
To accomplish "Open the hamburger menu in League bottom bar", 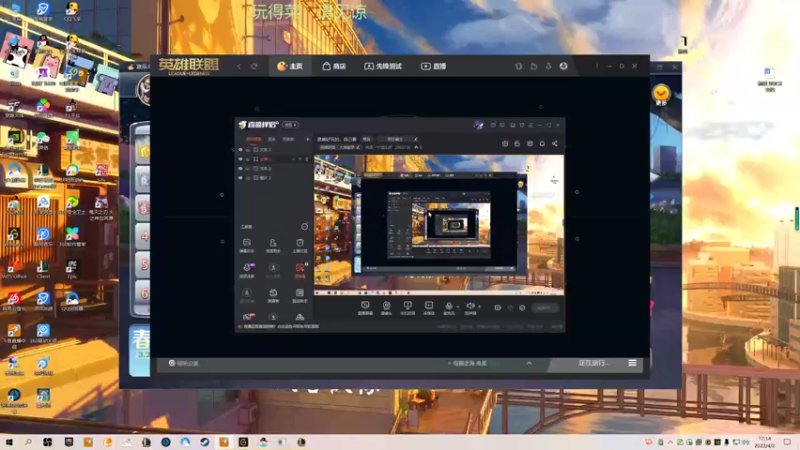I will tap(632, 363).
